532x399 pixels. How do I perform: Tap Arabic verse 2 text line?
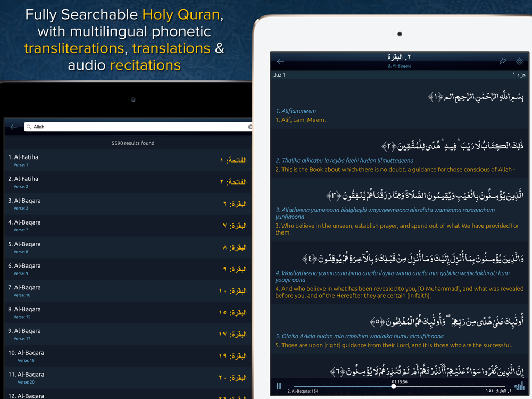[453, 145]
